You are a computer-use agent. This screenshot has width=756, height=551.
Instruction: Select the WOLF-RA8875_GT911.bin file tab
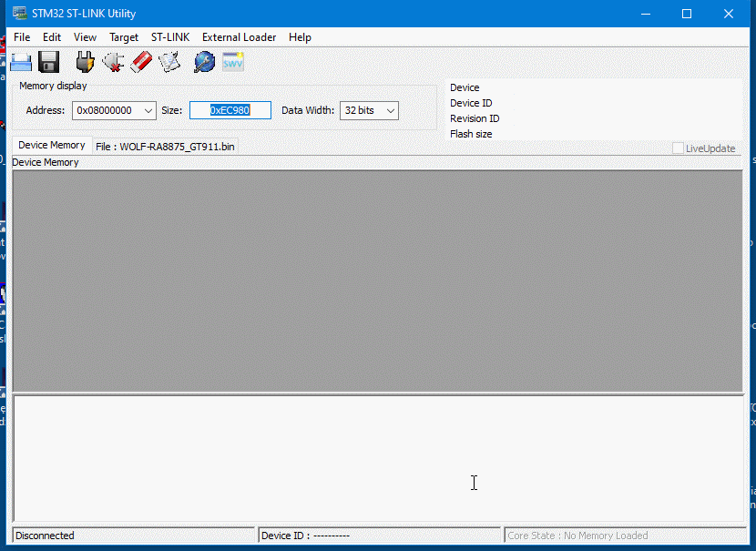point(165,147)
